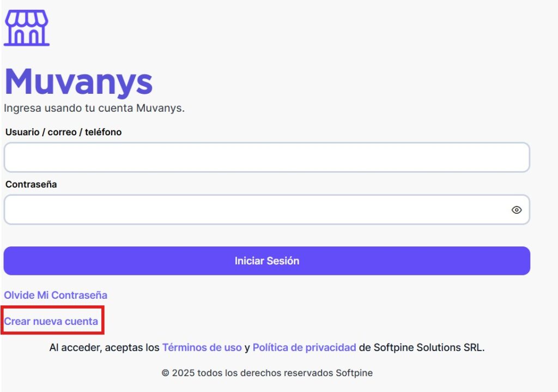This screenshot has height=392, width=558.
Task: Click the "Usuario / correo / teléfono" label
Action: [64, 132]
